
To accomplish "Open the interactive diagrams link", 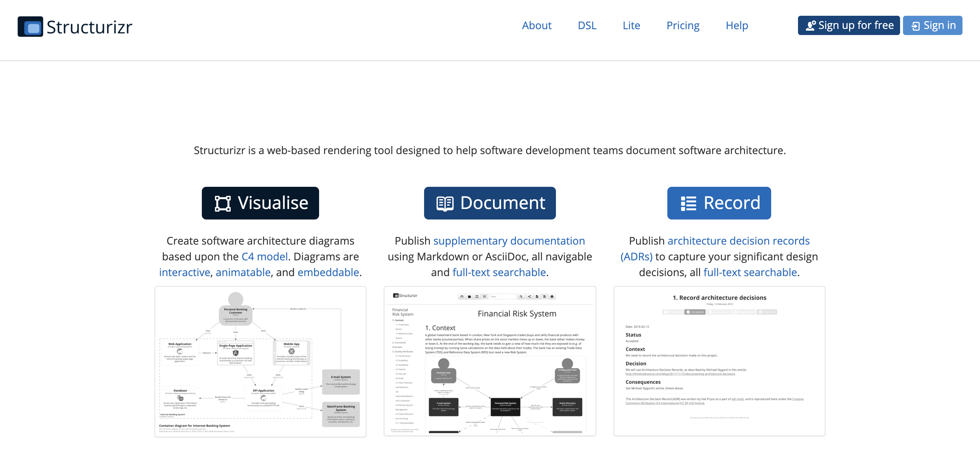I will [185, 272].
